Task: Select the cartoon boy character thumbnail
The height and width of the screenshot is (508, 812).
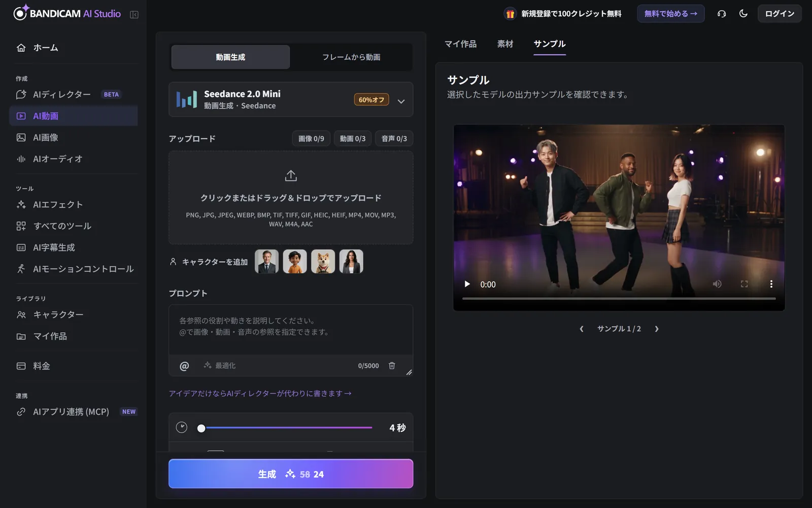Action: click(x=295, y=262)
